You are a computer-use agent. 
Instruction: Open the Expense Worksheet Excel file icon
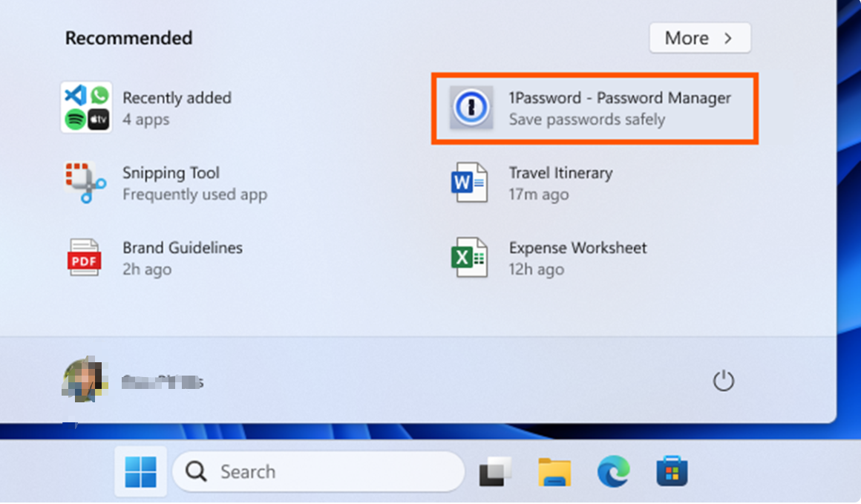point(469,257)
